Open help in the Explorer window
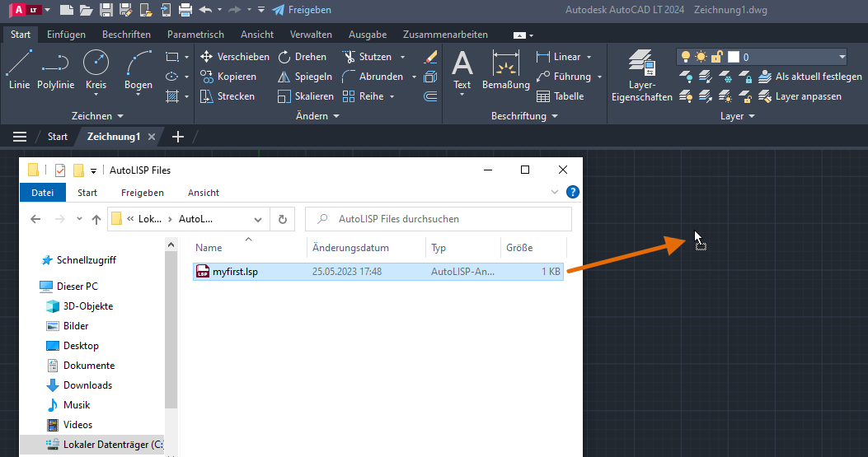 572,192
